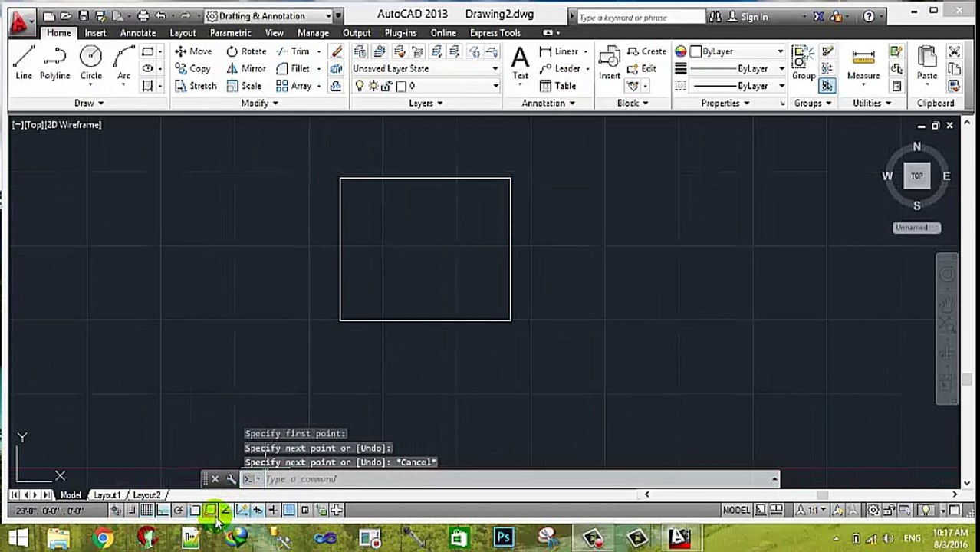Activate the Mirror command

point(246,68)
